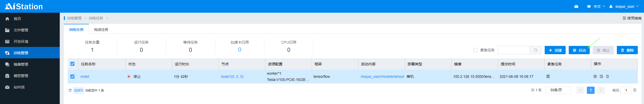Open the mail envelope icon in header
This screenshot has height=104, width=644.
576,6
